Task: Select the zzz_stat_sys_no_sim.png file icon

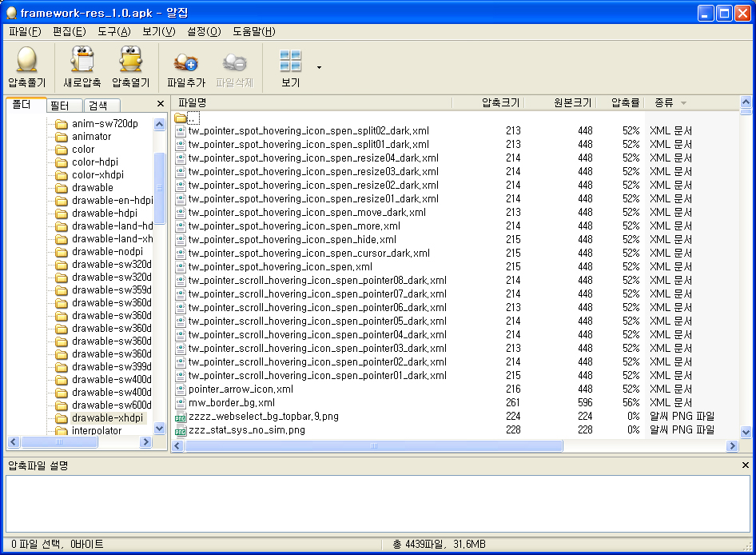Action: [x=181, y=430]
